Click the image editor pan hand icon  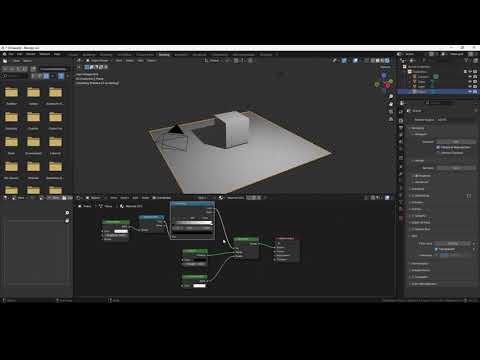click(67, 221)
